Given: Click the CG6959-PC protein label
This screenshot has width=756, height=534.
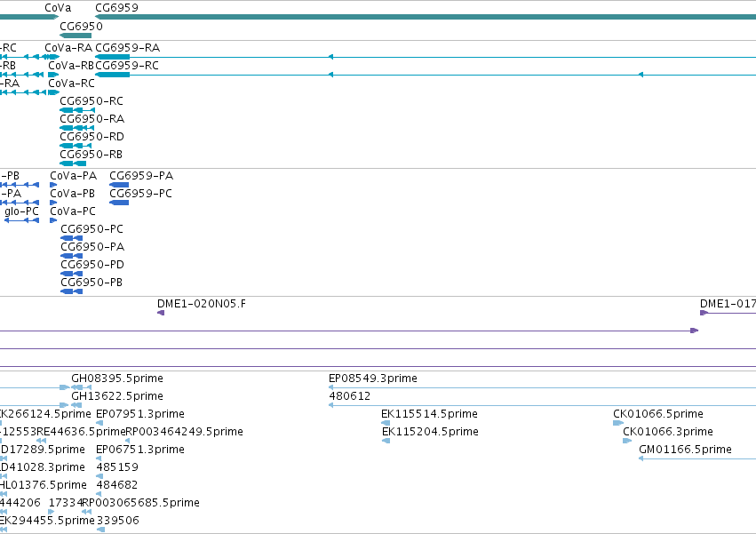Looking at the screenshot, I should pos(140,194).
